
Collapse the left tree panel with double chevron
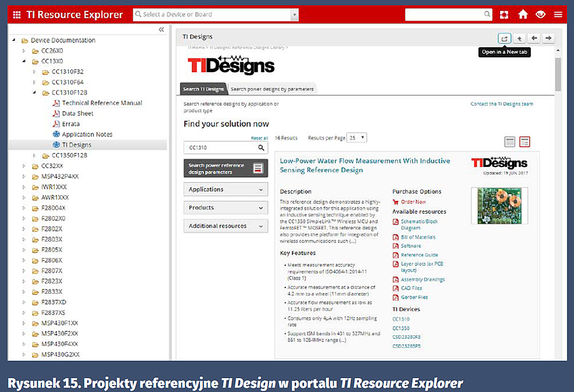(161, 29)
